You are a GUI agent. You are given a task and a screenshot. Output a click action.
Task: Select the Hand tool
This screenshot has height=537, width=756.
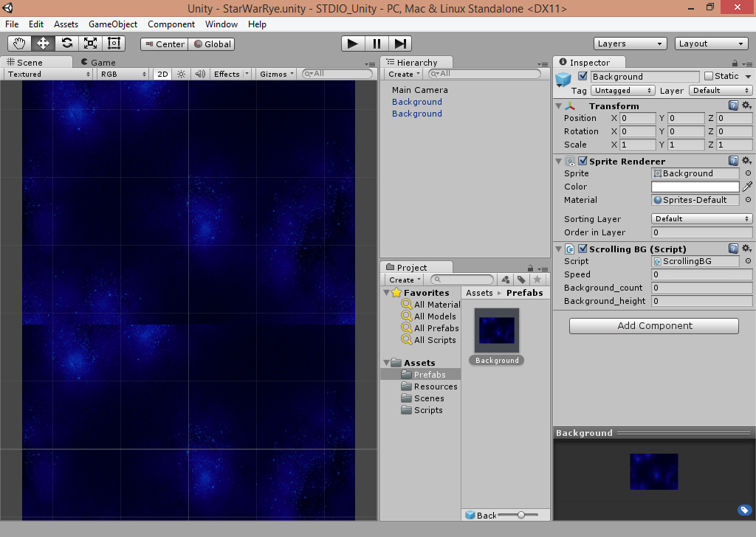[x=19, y=44]
